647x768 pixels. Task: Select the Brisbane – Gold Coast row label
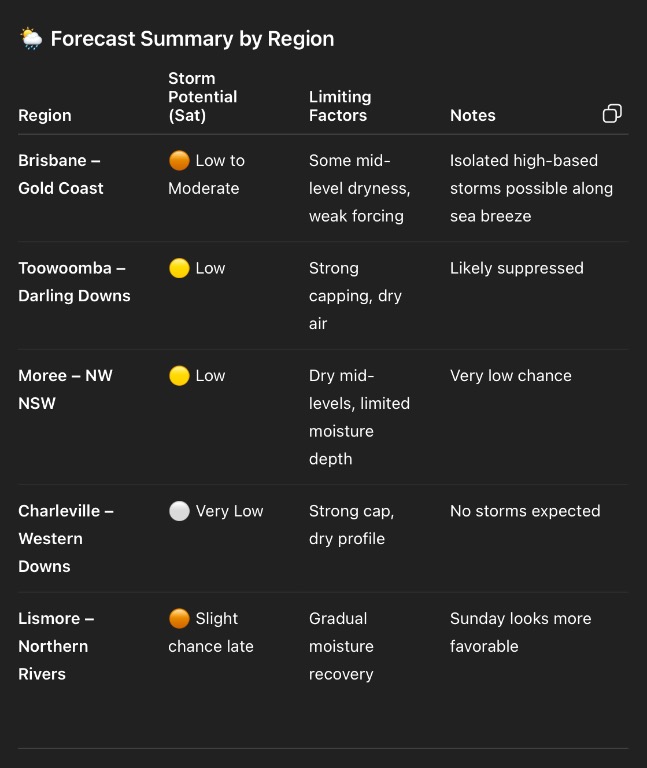click(61, 174)
